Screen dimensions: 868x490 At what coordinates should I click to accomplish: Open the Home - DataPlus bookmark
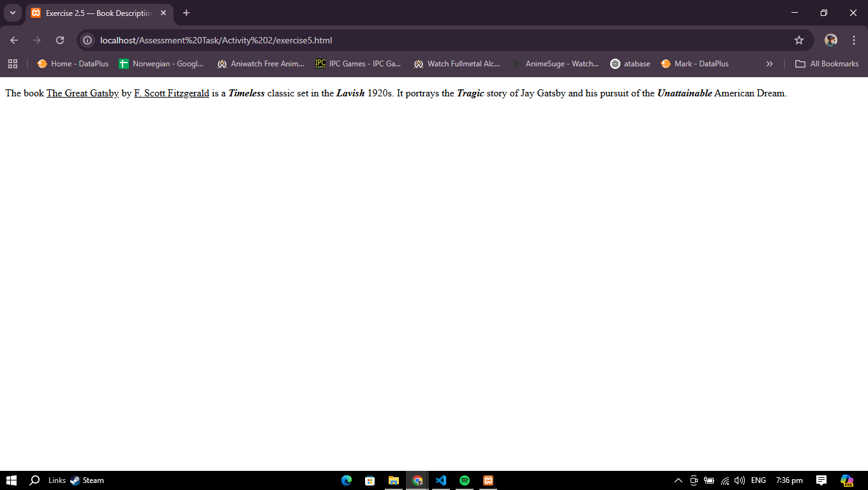[73, 64]
